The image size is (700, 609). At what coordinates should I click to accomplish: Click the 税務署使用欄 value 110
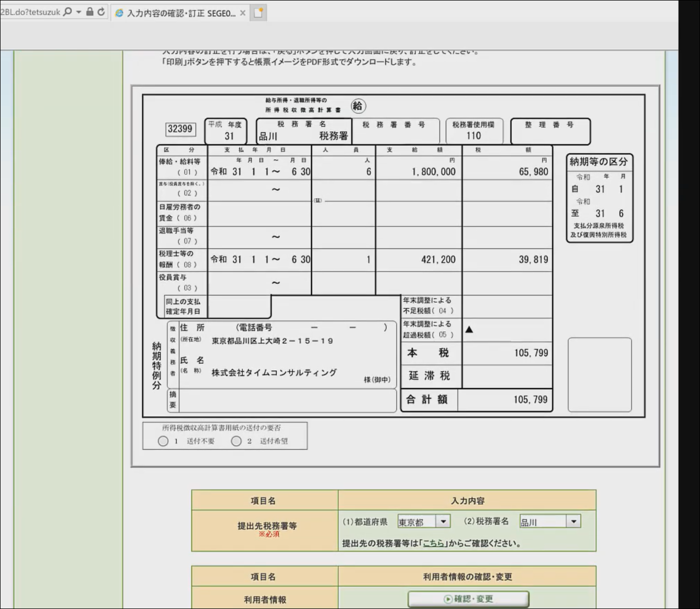(x=473, y=135)
